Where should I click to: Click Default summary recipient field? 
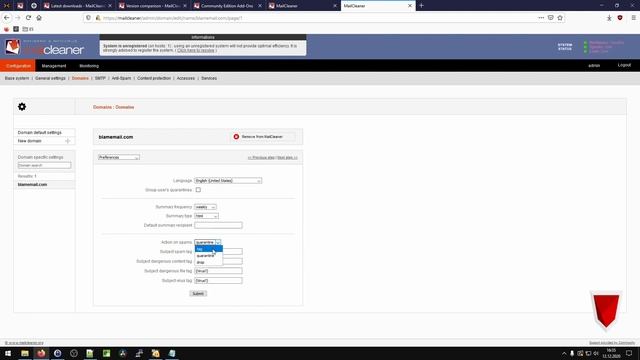click(x=218, y=225)
